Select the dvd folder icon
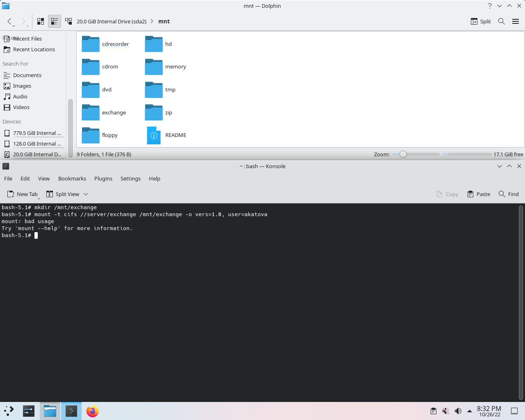 click(x=91, y=89)
